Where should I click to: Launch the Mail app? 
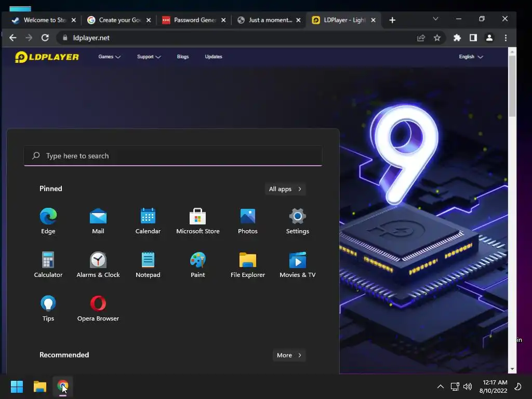98,221
